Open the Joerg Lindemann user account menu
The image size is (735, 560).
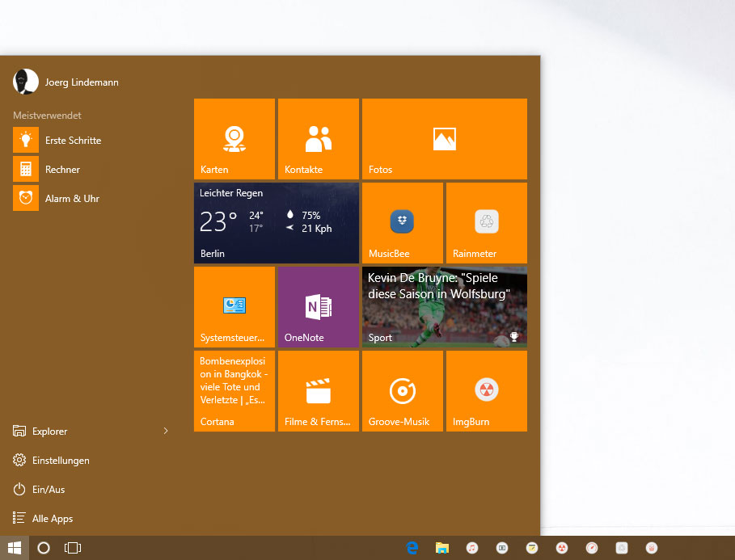pos(66,82)
